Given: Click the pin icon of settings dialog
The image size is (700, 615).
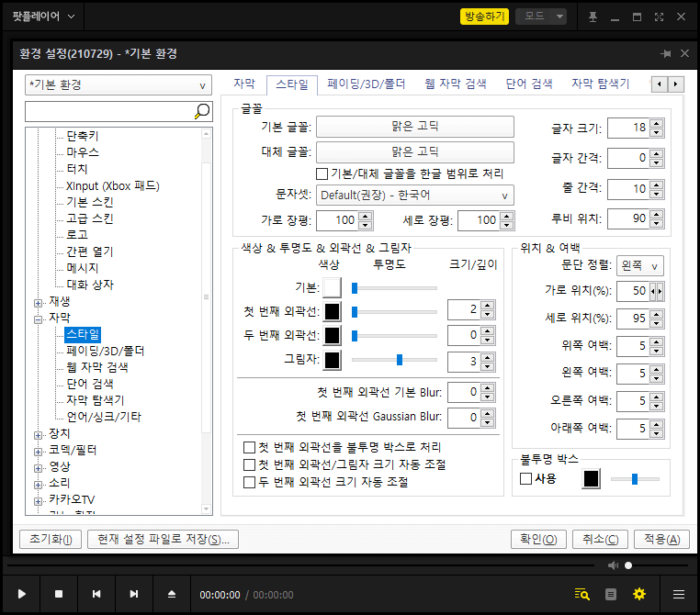Looking at the screenshot, I should point(666,53).
